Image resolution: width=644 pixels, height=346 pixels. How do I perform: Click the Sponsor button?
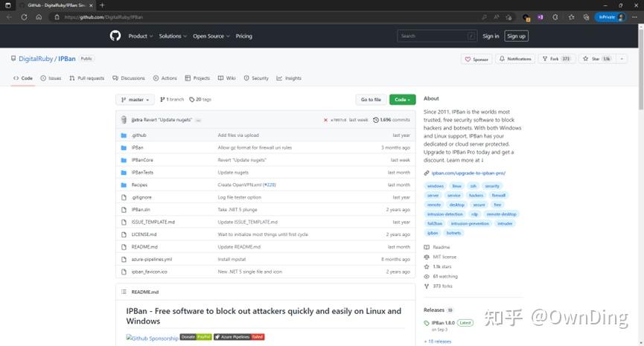476,59
